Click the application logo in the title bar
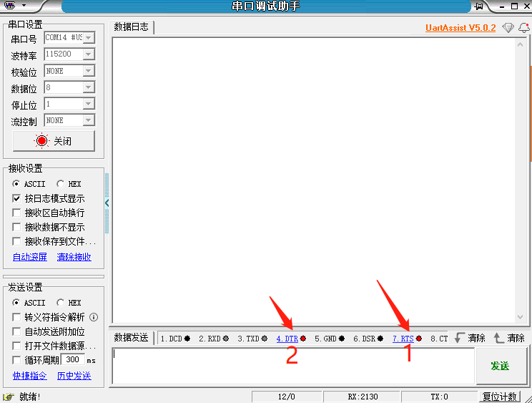Viewport: 532px width, 403px height. pyautogui.click(x=10, y=6)
